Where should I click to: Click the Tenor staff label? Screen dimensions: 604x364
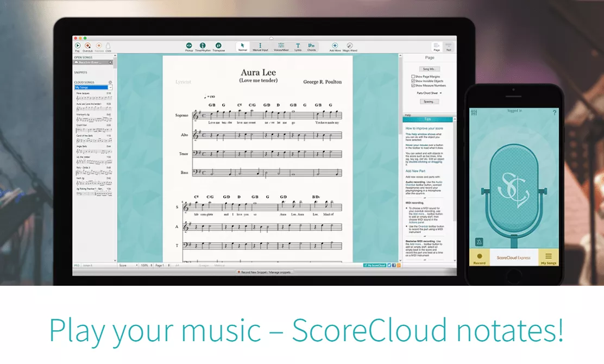(x=184, y=154)
